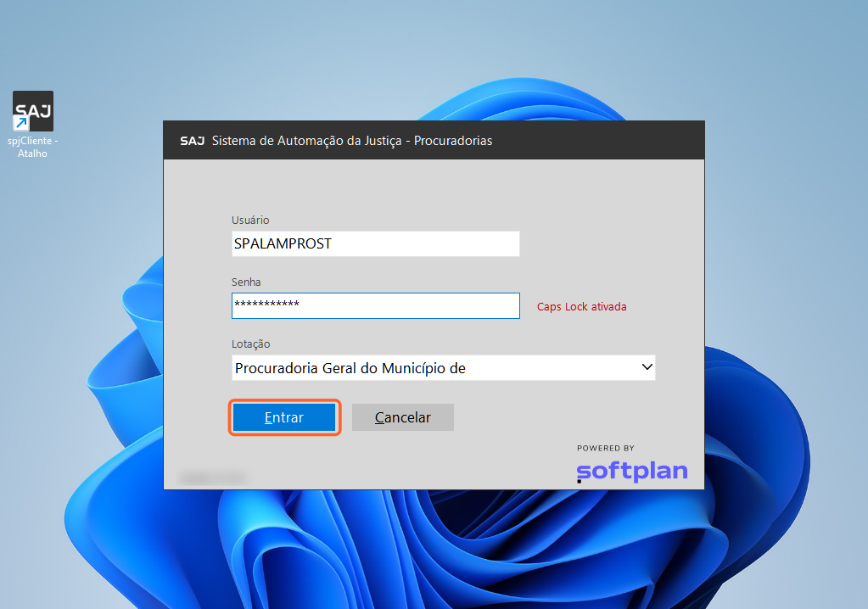Focus the Usuário field containing SPALAMPROST
Viewport: 868px width, 609px height.
(375, 244)
